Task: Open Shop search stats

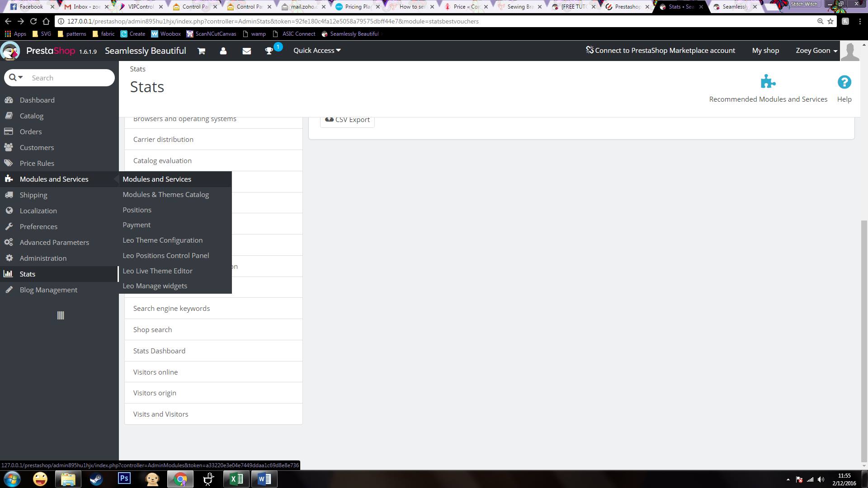Action: [x=213, y=330]
